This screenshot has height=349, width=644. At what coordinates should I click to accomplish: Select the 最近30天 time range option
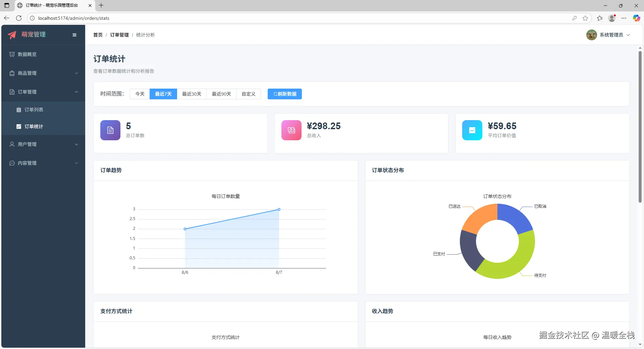pyautogui.click(x=192, y=94)
